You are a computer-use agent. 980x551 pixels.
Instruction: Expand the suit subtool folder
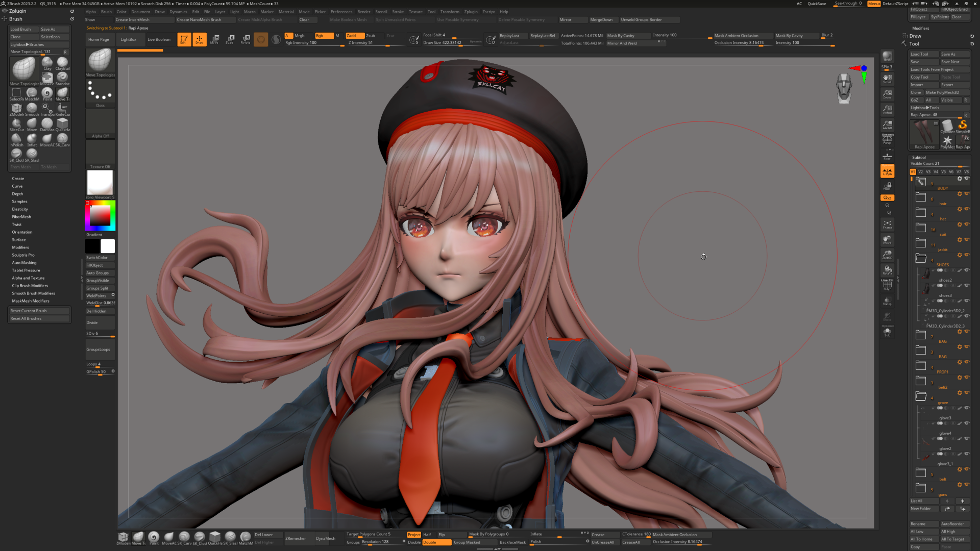[x=921, y=228]
